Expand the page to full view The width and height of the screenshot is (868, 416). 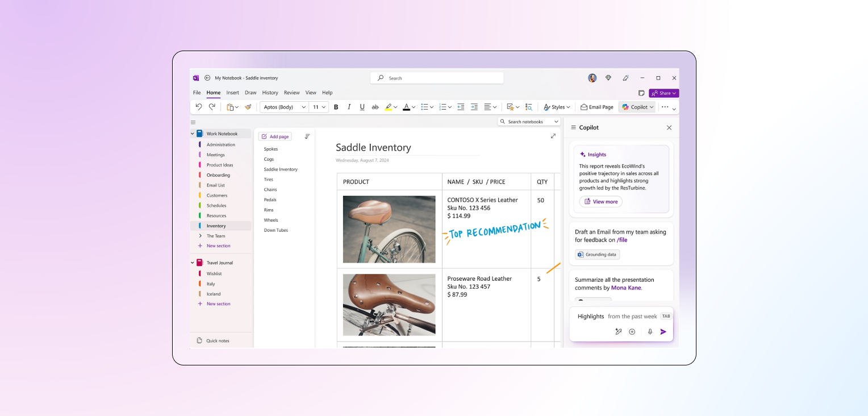[553, 136]
